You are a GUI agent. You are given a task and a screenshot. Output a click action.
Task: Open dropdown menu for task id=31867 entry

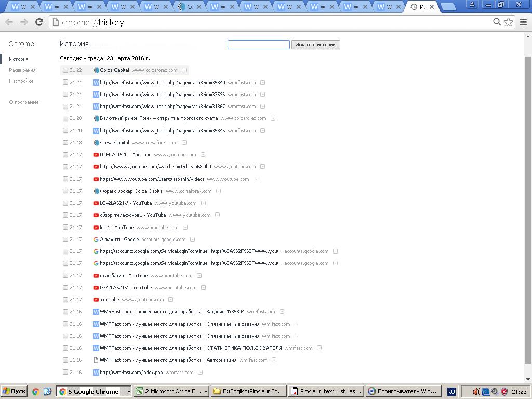click(x=262, y=107)
